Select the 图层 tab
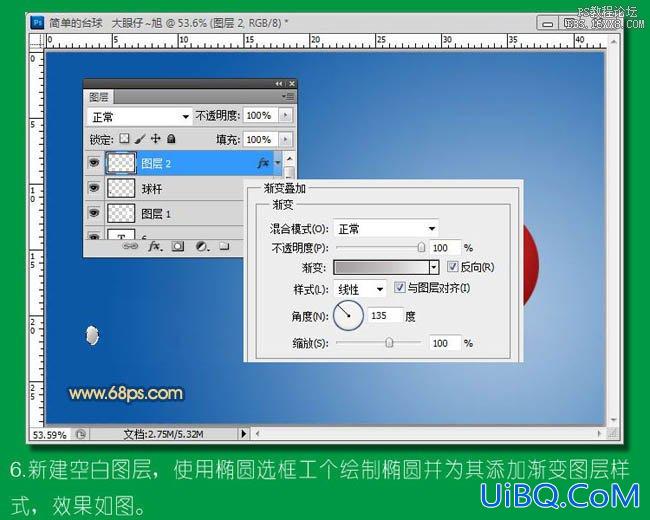 [99, 97]
